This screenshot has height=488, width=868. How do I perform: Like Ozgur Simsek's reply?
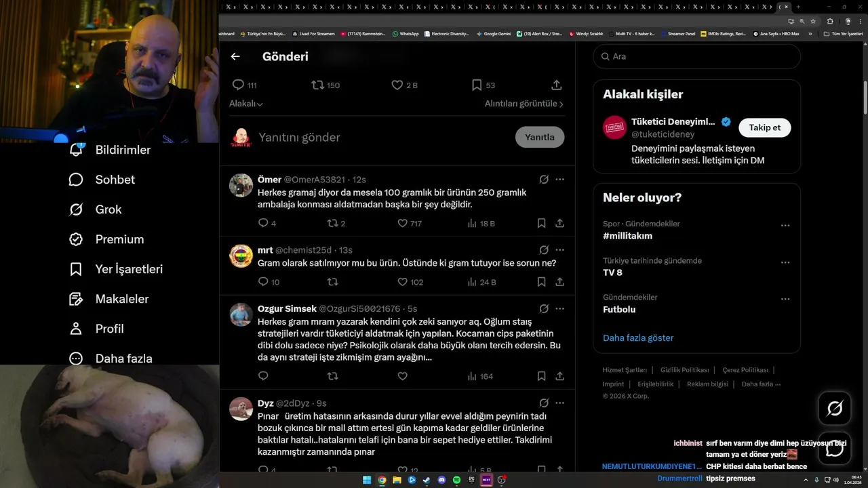[402, 376]
